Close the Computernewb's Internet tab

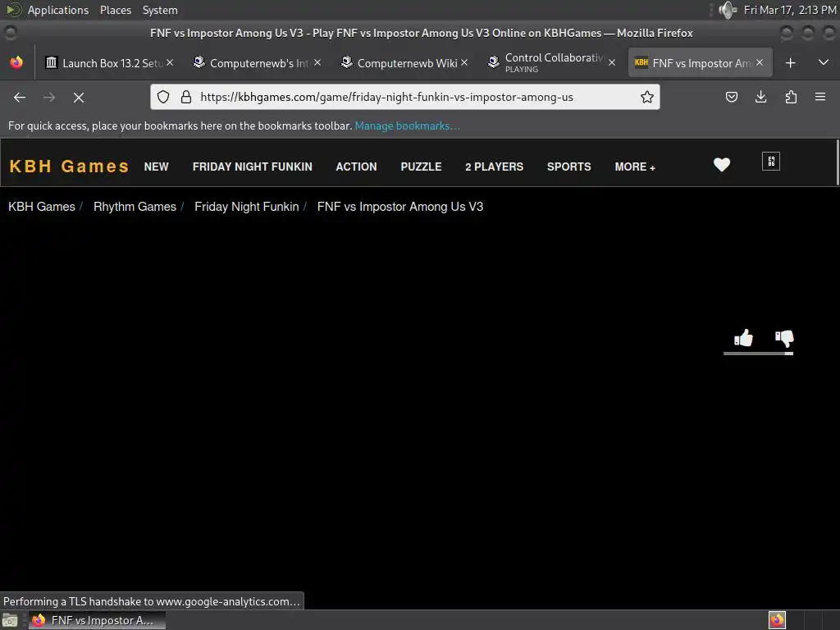[x=317, y=62]
